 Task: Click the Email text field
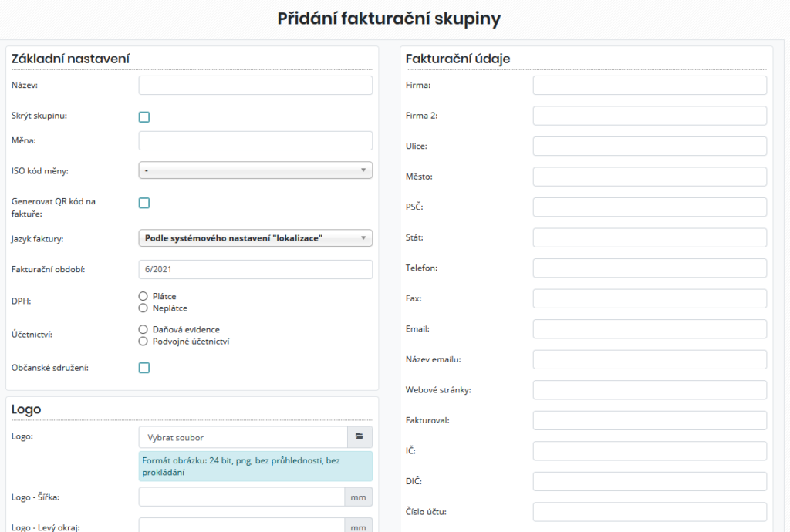click(650, 328)
